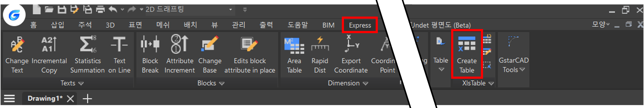Viewport: 644px width, 108px height.
Task: Open the 2D 드래프팅 workspace dropdown
Action: pyautogui.click(x=231, y=9)
